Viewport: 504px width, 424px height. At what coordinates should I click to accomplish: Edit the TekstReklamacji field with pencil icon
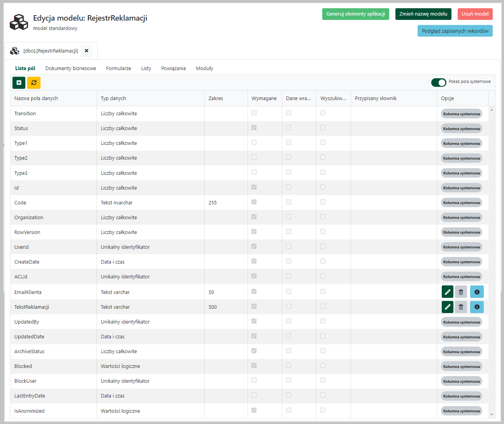click(448, 307)
